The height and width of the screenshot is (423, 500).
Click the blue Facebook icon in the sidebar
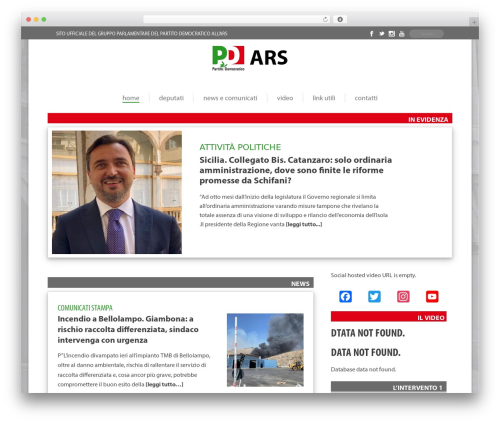point(345,296)
